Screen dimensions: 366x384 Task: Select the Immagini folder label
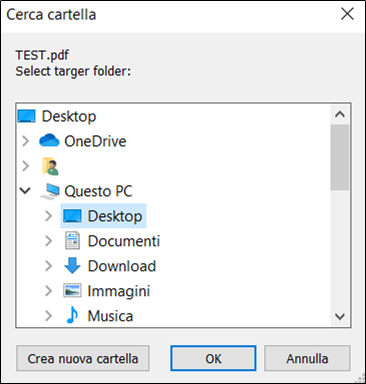click(x=119, y=291)
